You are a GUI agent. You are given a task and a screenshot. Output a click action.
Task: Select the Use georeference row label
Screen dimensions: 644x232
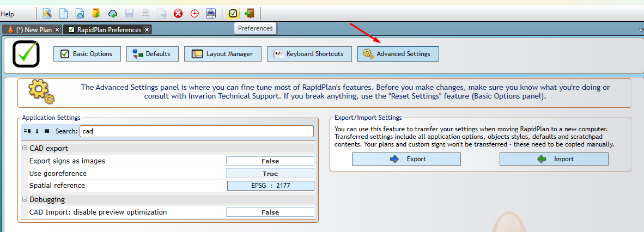(58, 173)
